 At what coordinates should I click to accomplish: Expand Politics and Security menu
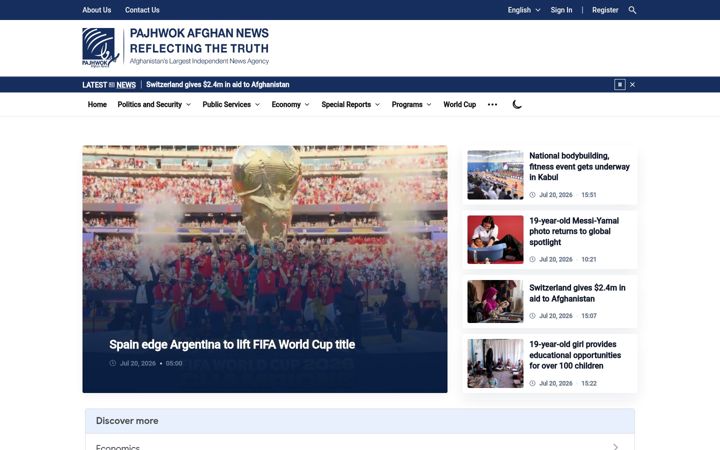pos(154,105)
